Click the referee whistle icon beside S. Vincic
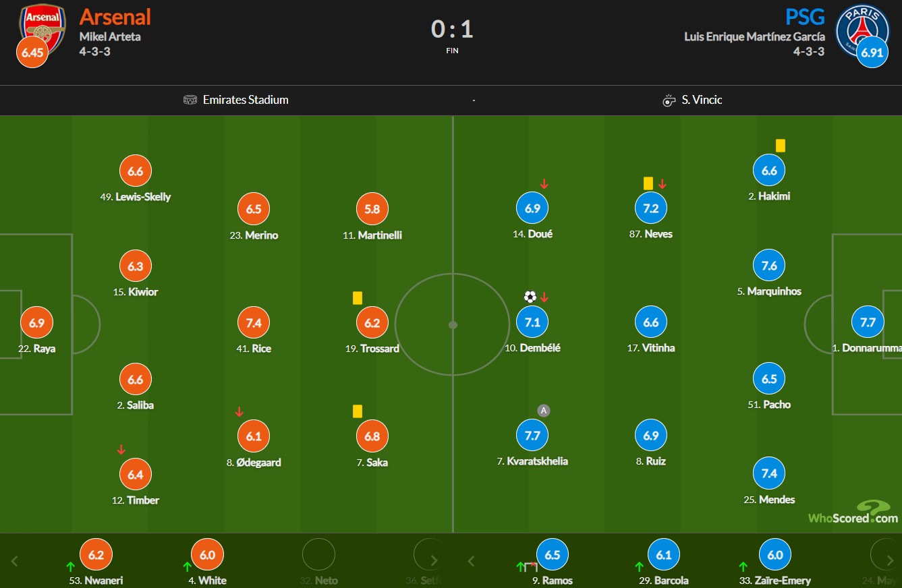Screen dimensions: 902x588 tap(669, 100)
